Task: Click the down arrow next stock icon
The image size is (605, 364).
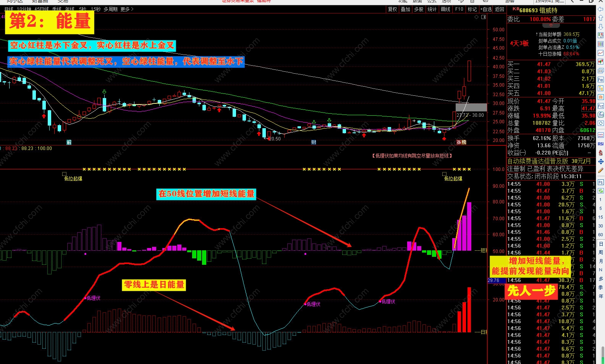Action: [x=600, y=27]
